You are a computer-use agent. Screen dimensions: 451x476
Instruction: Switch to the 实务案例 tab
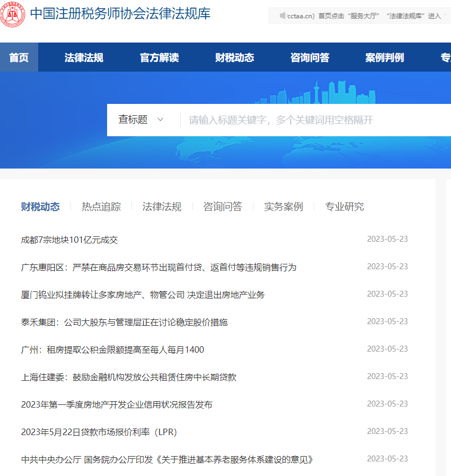pyautogui.click(x=284, y=206)
